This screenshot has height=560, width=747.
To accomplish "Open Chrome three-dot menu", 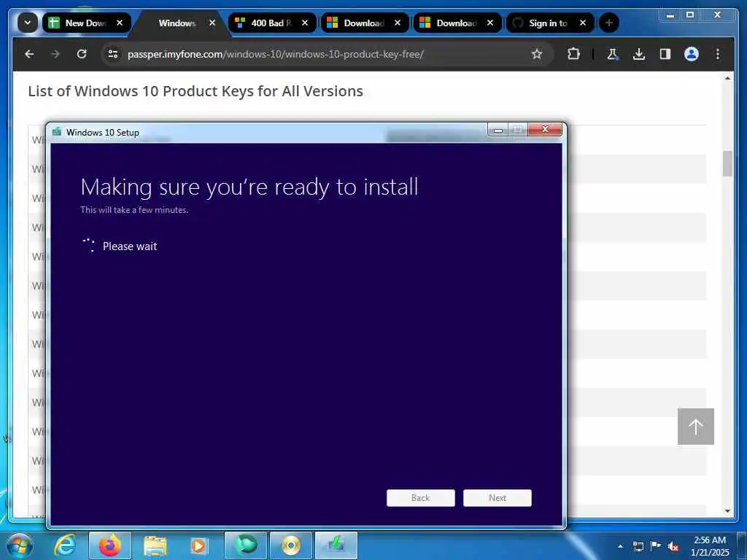I will (x=718, y=54).
